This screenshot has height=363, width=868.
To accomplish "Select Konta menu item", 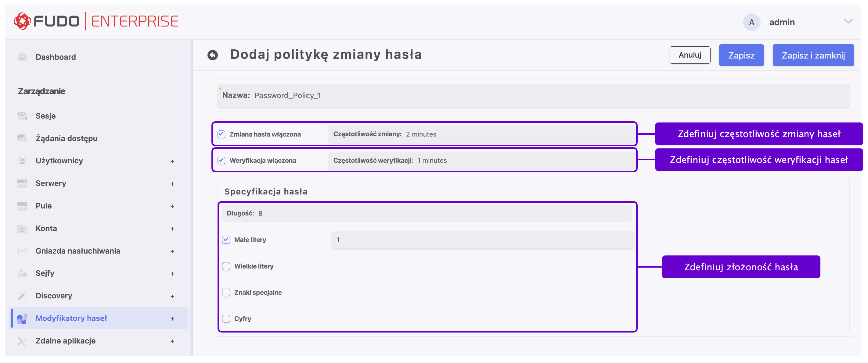I will point(46,228).
